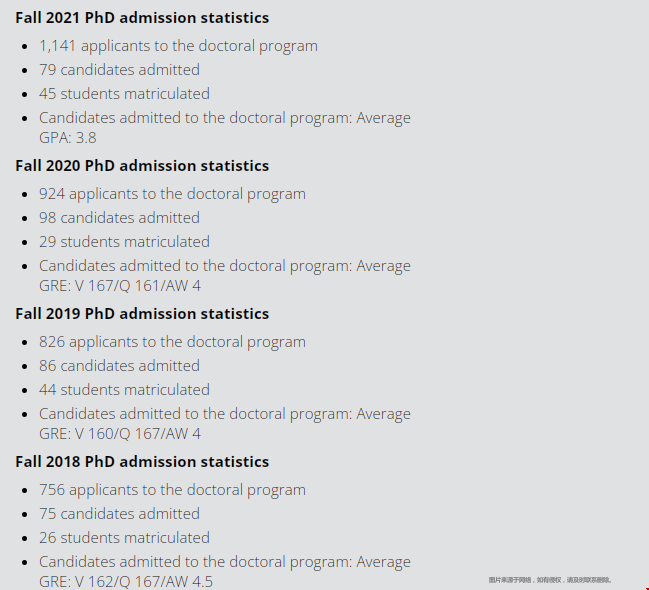Click the GRE: V 167/Q 161/AW 4 text
This screenshot has height=590, width=649.
click(x=120, y=286)
